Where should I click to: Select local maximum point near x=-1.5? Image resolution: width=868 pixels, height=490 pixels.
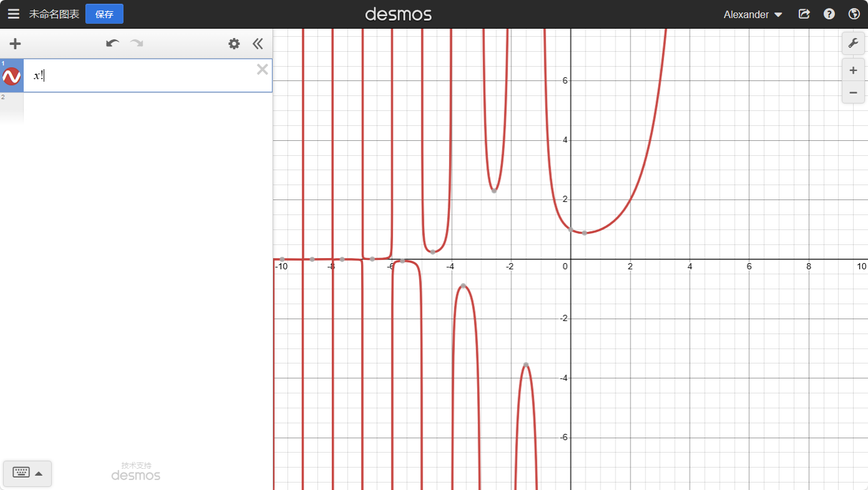(x=526, y=364)
